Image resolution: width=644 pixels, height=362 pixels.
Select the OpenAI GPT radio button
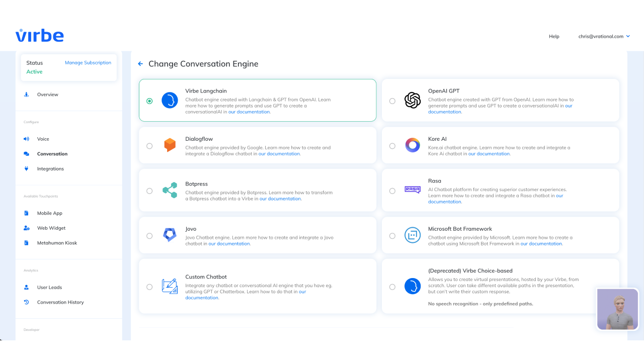click(x=392, y=101)
